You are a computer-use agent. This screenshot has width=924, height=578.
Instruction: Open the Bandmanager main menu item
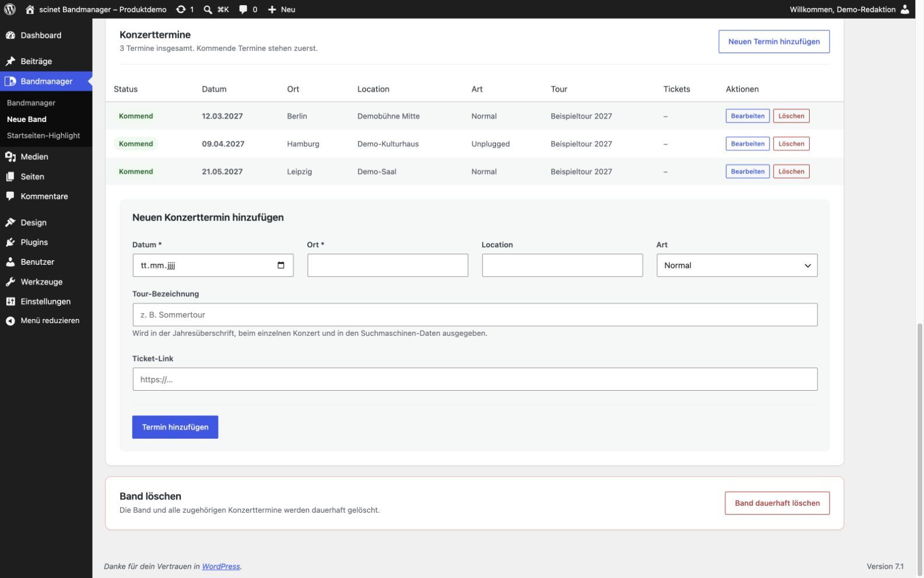(46, 81)
